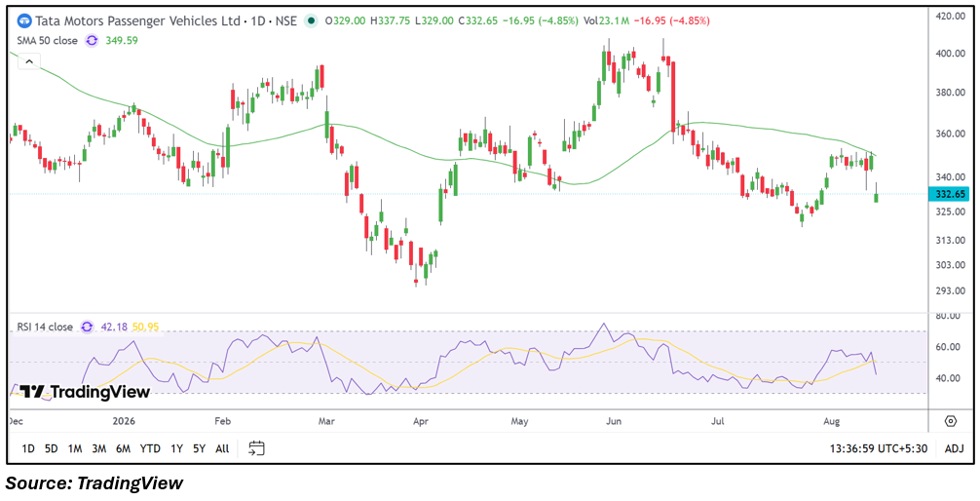This screenshot has width=980, height=501.
Task: Select the 3M time range
Action: 98,448
